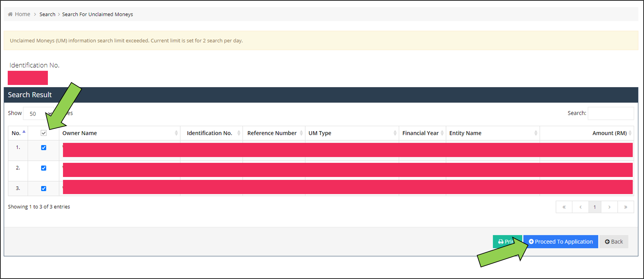Open Search breadcrumb link
The height and width of the screenshot is (279, 644).
pos(47,14)
